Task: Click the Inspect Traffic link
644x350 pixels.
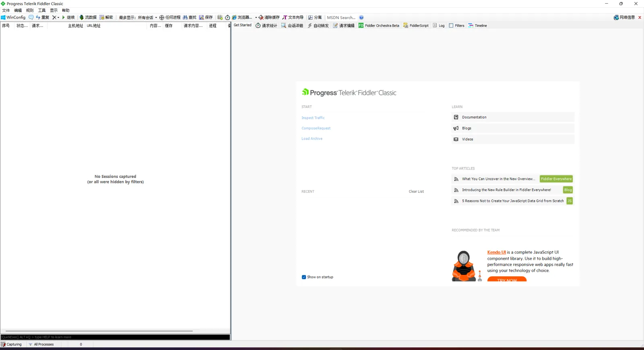Action: pos(313,118)
